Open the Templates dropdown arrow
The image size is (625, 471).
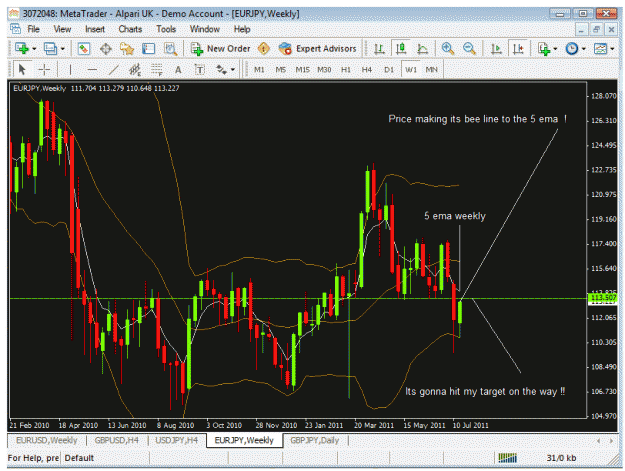coord(613,49)
